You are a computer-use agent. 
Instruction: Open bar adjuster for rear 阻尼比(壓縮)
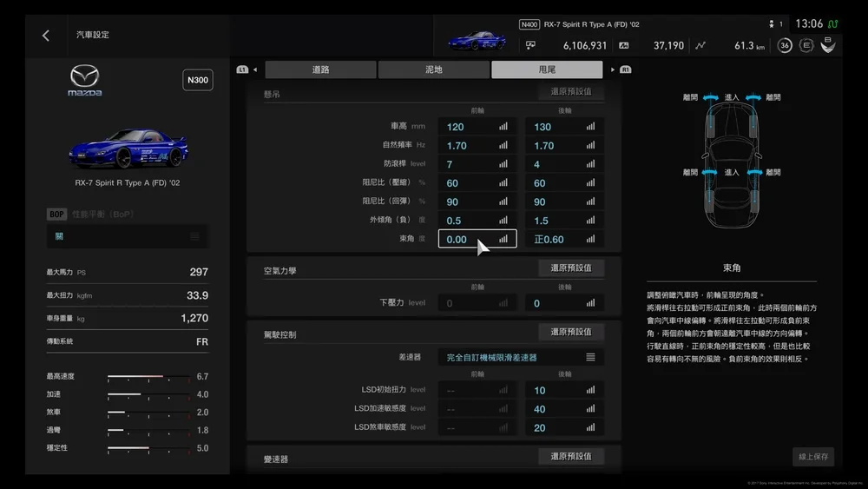click(590, 182)
